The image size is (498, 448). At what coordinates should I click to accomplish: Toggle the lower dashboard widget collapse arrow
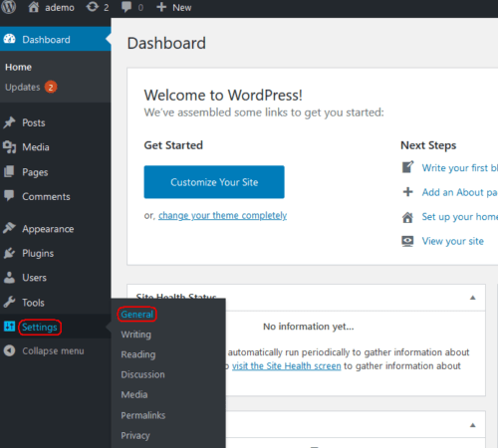pyautogui.click(x=473, y=425)
